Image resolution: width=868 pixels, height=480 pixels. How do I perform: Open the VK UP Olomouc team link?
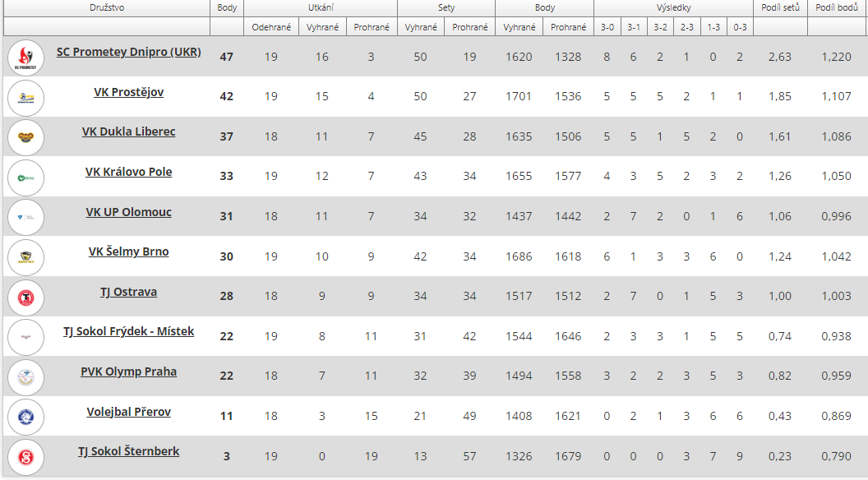pyautogui.click(x=128, y=212)
